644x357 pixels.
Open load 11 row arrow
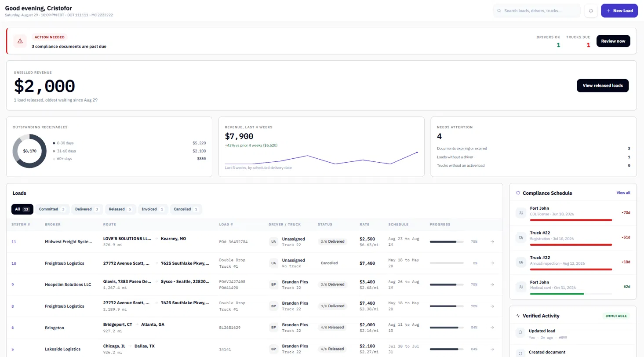tap(492, 242)
